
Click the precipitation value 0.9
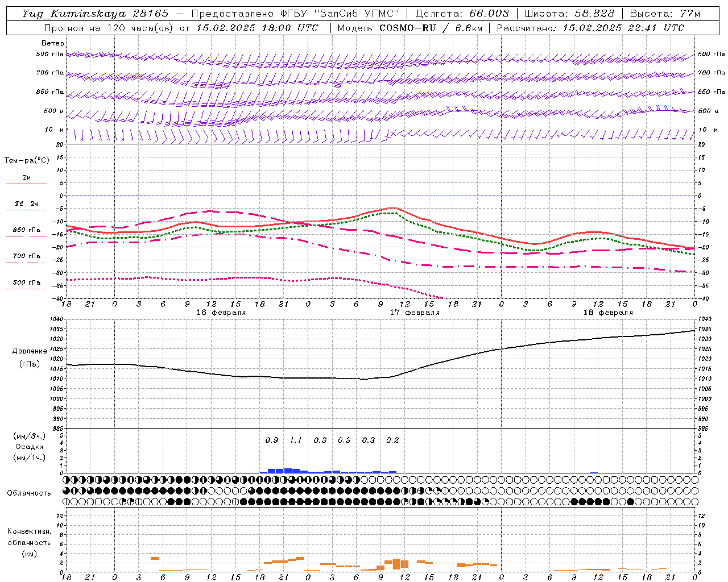[272, 440]
